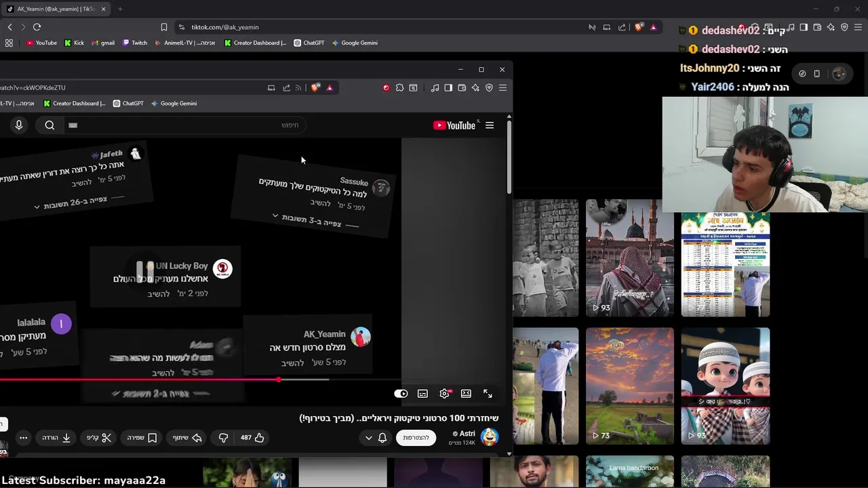Like the video with 487 likes
868x488 pixels.
pyautogui.click(x=252, y=438)
